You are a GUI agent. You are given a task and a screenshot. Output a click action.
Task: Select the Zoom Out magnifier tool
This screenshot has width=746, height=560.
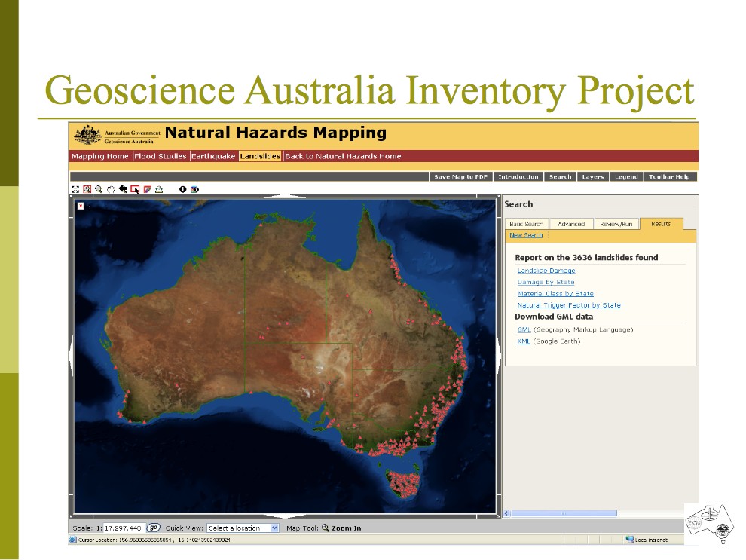[99, 189]
